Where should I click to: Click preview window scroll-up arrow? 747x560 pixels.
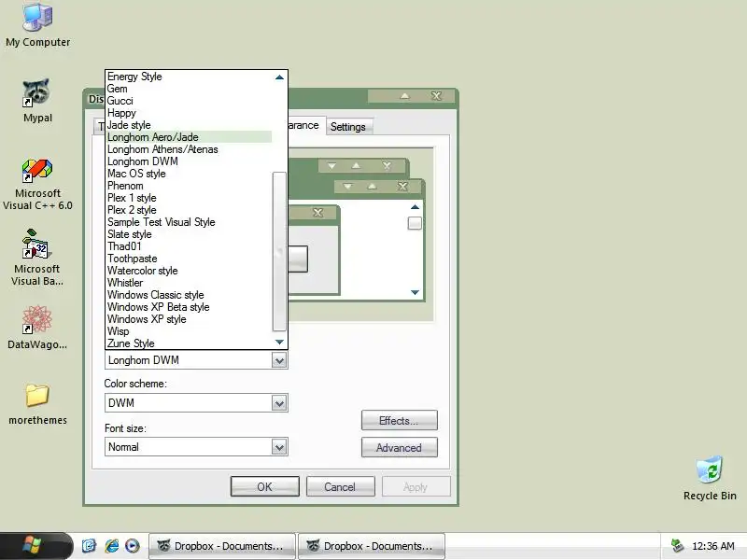tap(415, 207)
